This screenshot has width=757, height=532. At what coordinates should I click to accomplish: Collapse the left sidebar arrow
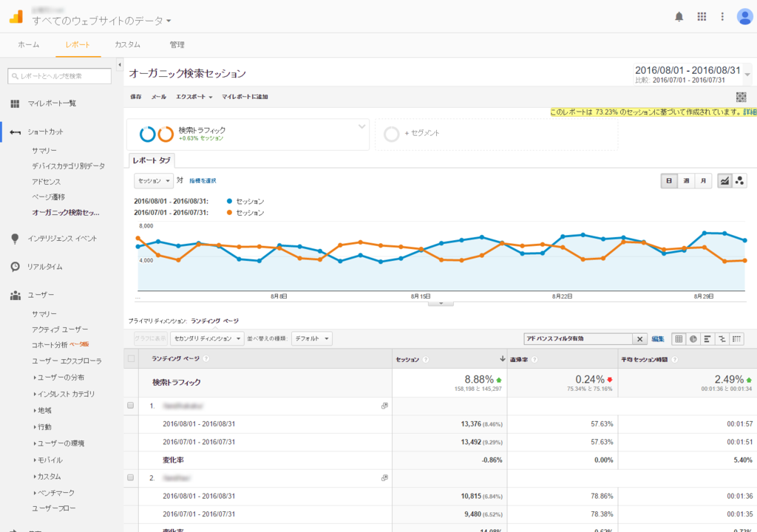click(x=120, y=64)
